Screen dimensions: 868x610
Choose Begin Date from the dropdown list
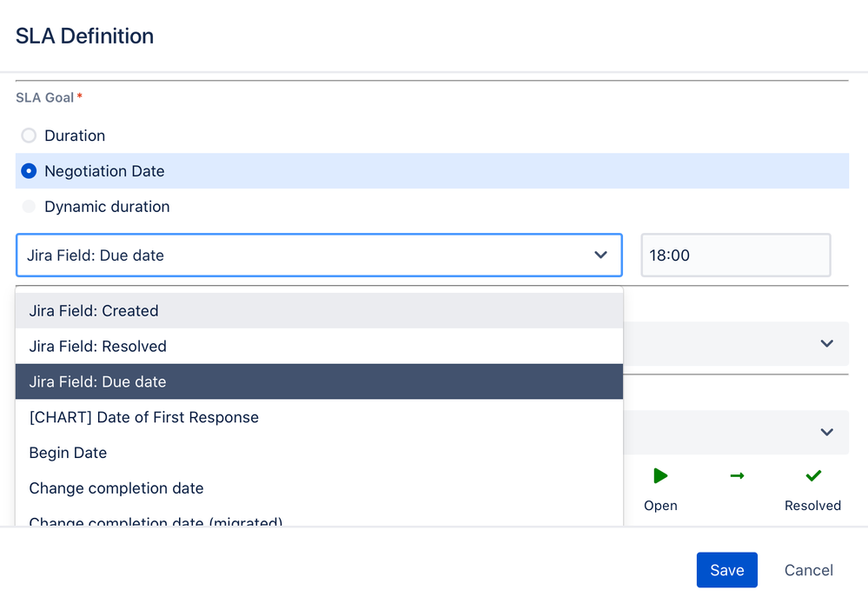click(x=68, y=454)
